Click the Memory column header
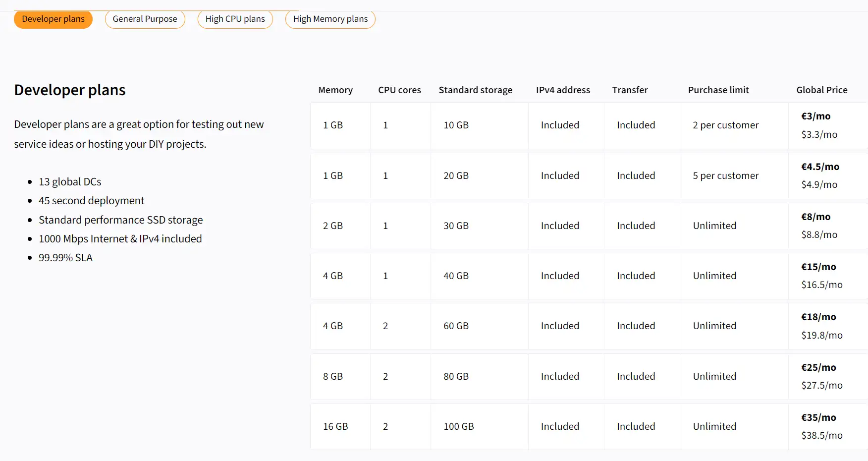868x461 pixels. pos(335,90)
